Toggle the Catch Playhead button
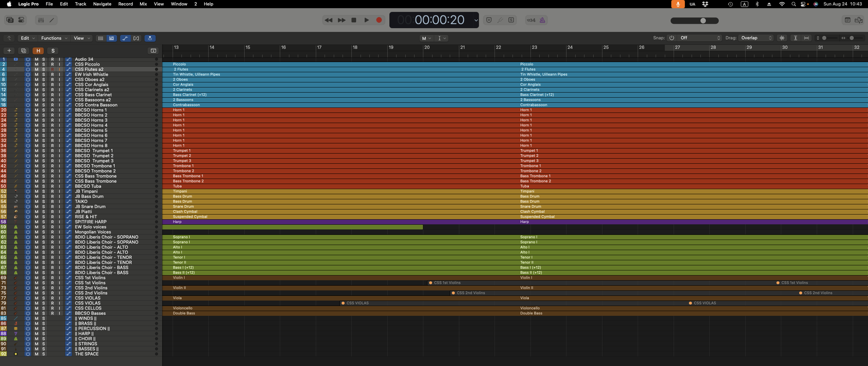Screen dimensions: 868x366 150,38
